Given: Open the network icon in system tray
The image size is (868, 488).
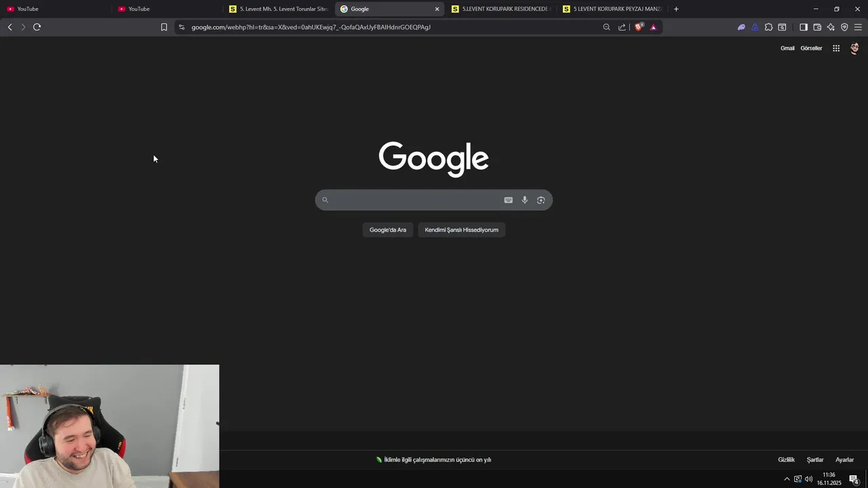Looking at the screenshot, I should pos(797,479).
